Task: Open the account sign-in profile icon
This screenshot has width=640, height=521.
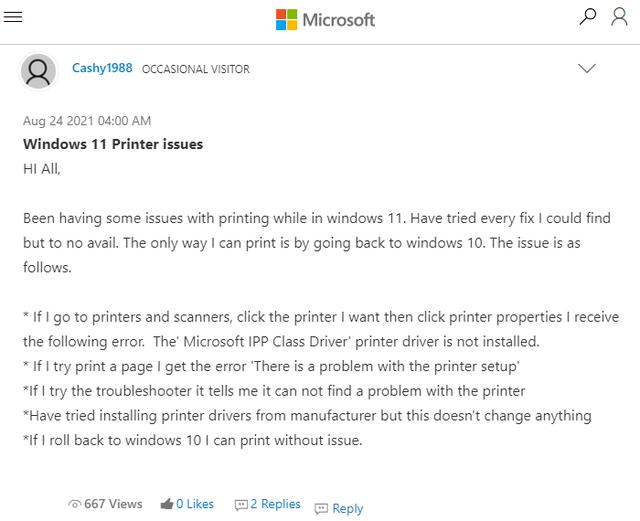Action: coord(619,17)
